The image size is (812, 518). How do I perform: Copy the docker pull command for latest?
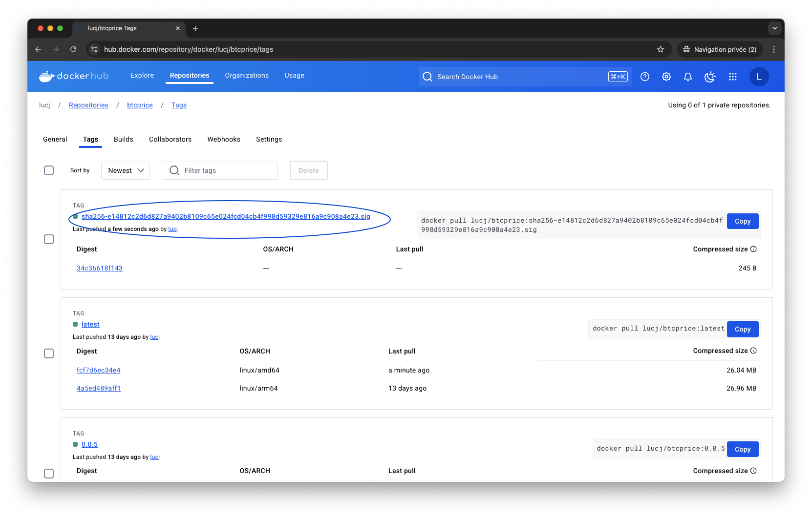(x=742, y=329)
